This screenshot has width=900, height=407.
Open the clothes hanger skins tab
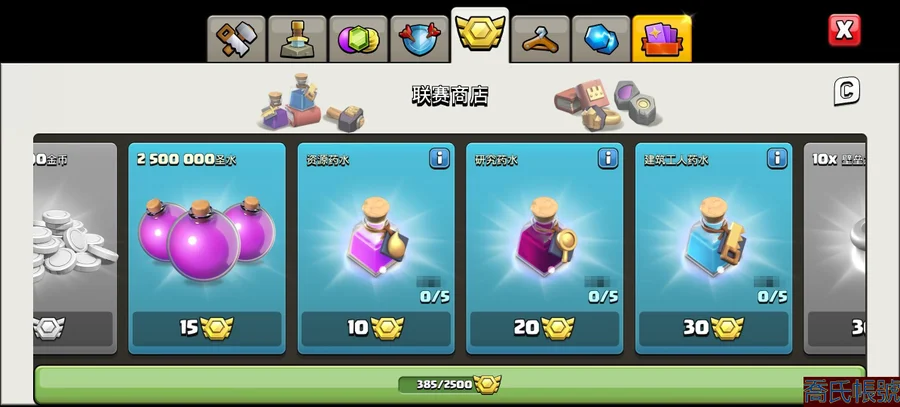click(x=541, y=38)
